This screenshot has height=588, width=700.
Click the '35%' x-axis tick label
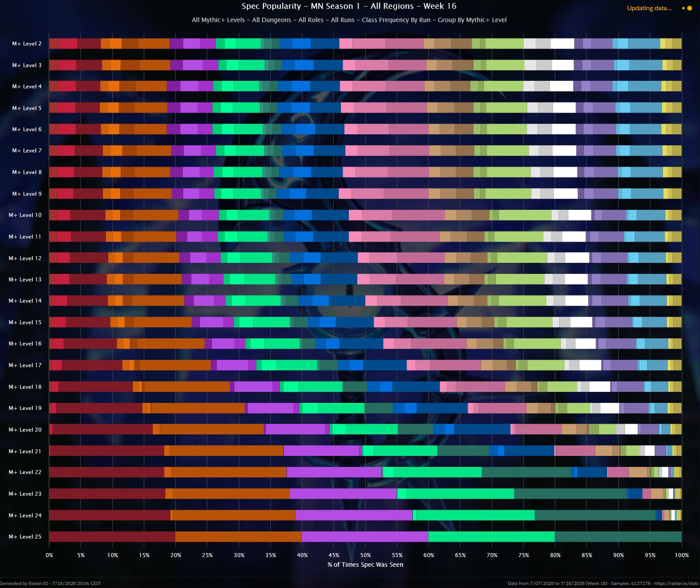(x=271, y=555)
